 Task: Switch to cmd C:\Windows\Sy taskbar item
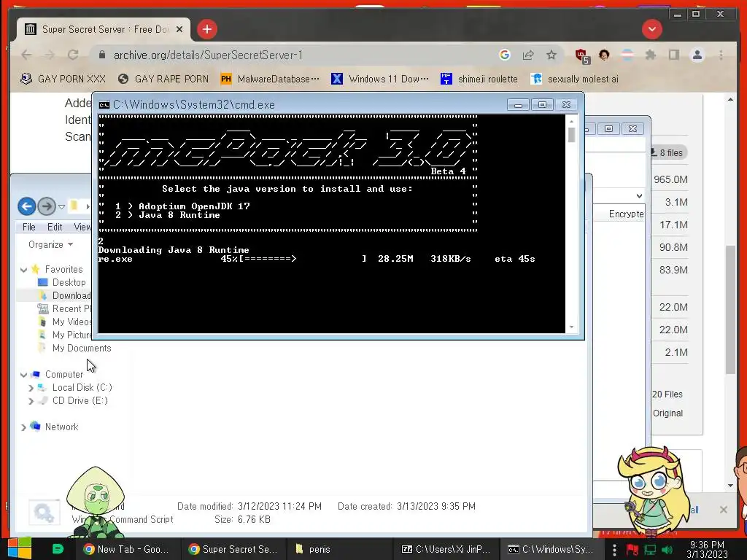click(551, 550)
